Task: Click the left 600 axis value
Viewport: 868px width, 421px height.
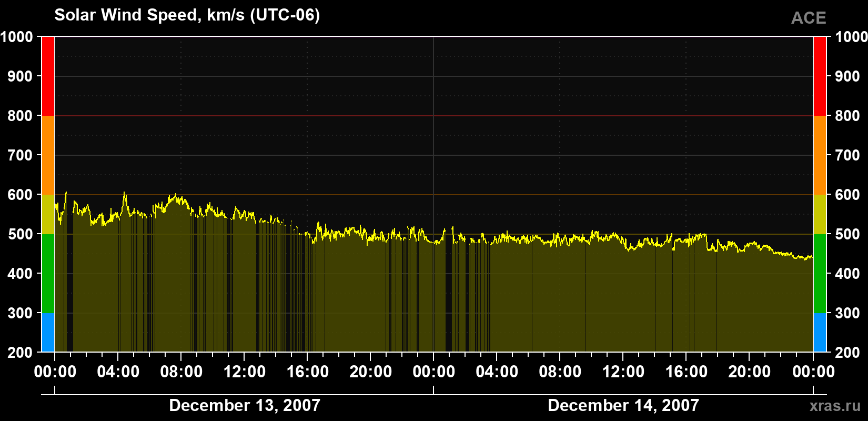Action: pyautogui.click(x=21, y=195)
